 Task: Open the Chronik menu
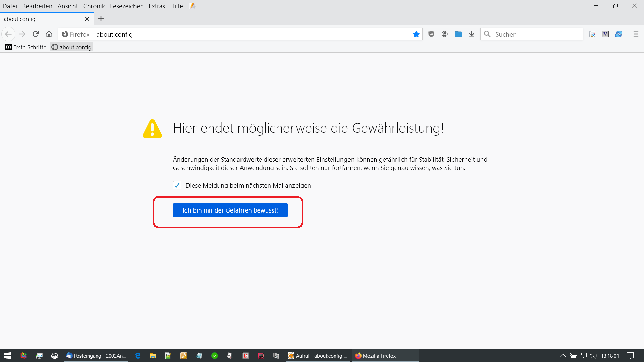point(94,6)
